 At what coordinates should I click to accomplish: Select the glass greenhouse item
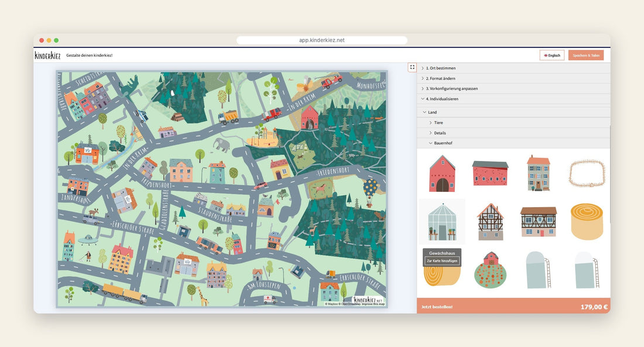tap(441, 222)
